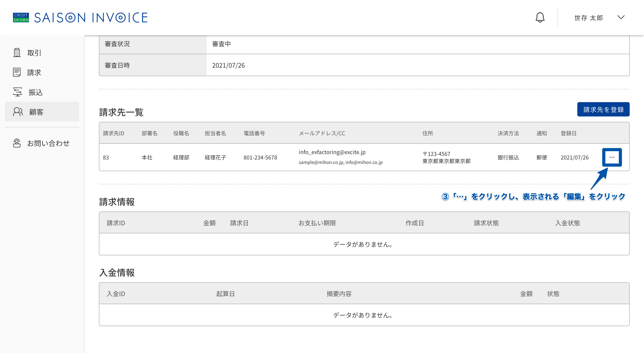644x353 pixels.
Task: Click the 登録日 column header
Action: pyautogui.click(x=569, y=133)
